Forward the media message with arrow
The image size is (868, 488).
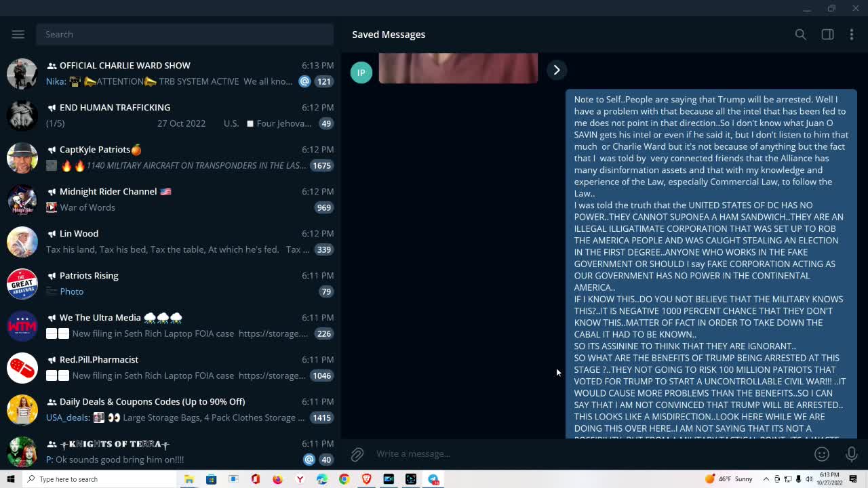point(556,70)
